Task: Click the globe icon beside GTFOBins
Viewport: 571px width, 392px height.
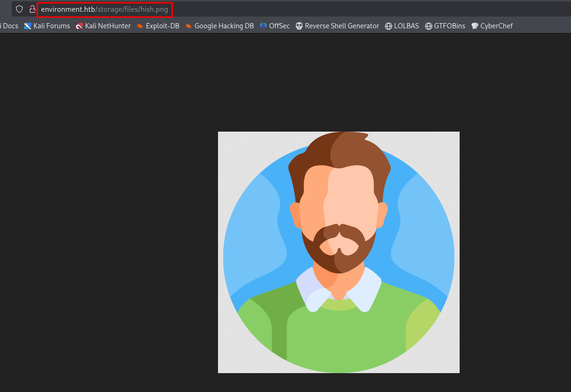Action: click(428, 26)
